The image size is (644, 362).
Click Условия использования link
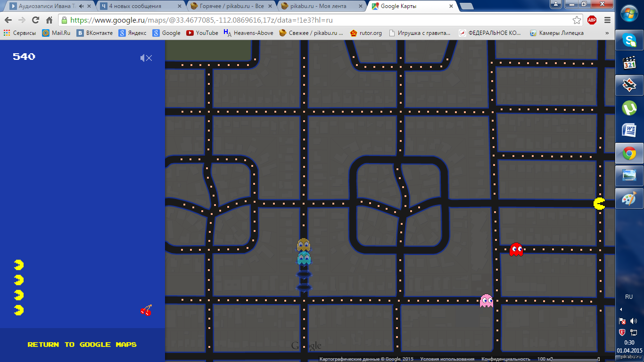coord(447,359)
